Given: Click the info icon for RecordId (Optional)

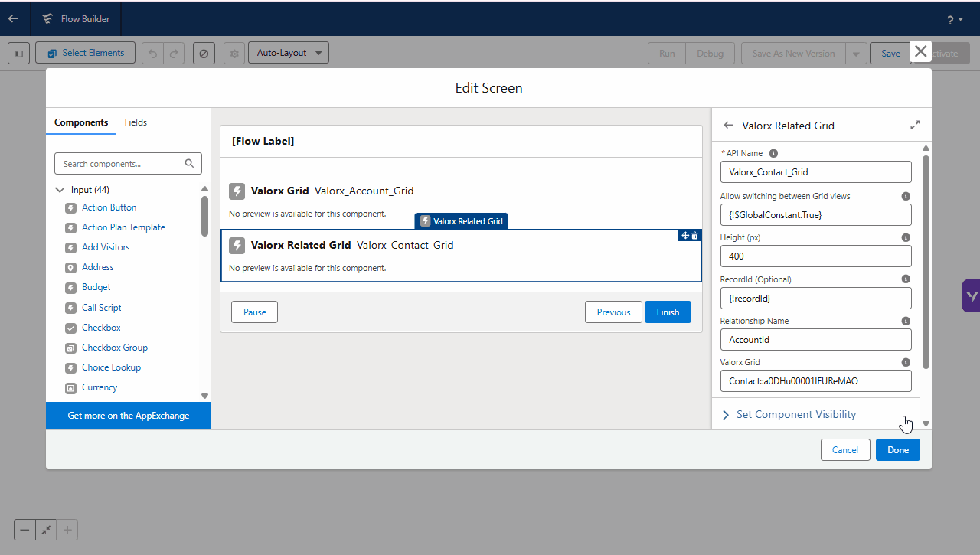Looking at the screenshot, I should [x=906, y=279].
